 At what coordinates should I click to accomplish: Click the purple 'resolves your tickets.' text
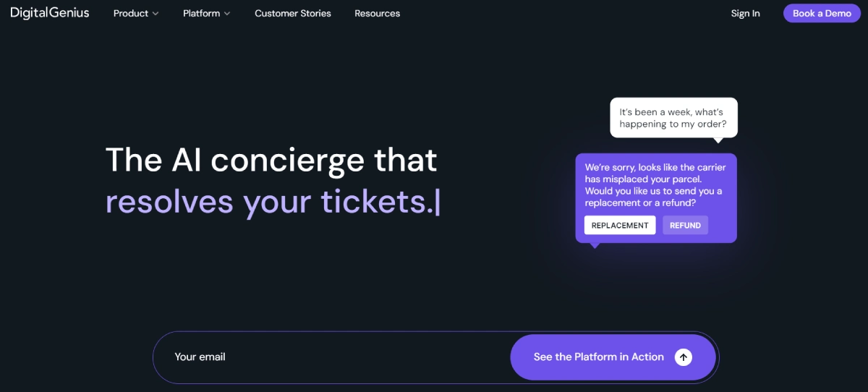(268, 202)
